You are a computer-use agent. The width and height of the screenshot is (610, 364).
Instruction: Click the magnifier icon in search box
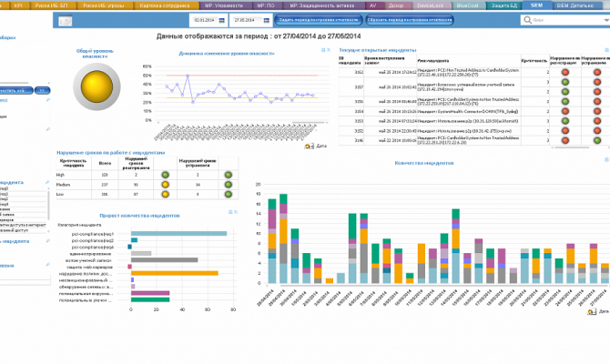[x=527, y=20]
